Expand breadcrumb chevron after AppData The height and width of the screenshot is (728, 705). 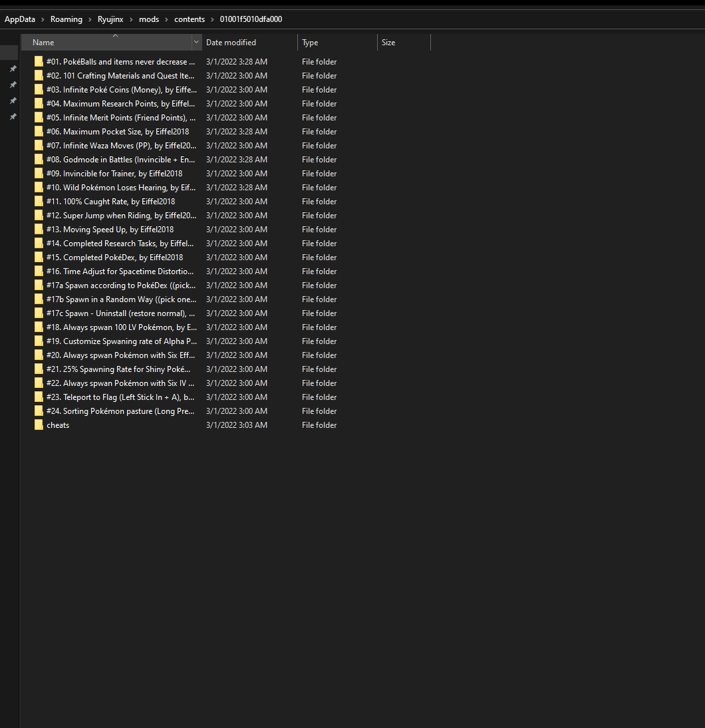[x=43, y=19]
